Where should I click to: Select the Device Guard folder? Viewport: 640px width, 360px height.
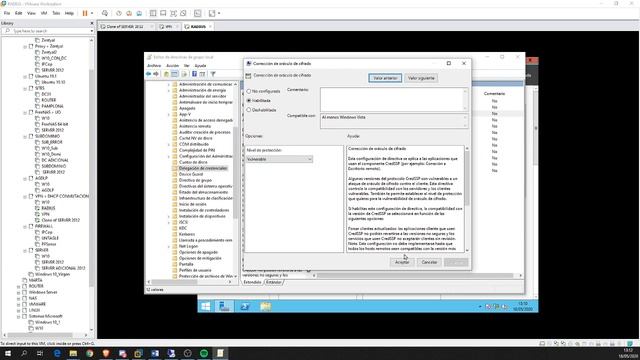tap(191, 174)
